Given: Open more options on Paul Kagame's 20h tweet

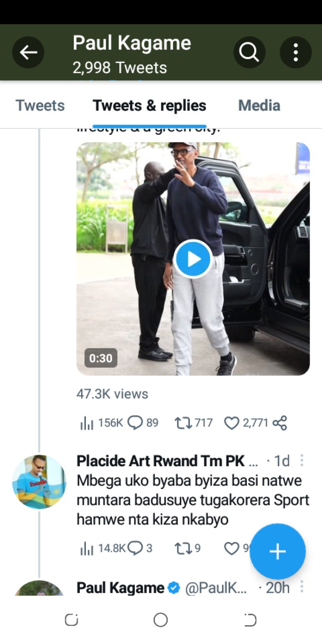Looking at the screenshot, I should tap(302, 587).
